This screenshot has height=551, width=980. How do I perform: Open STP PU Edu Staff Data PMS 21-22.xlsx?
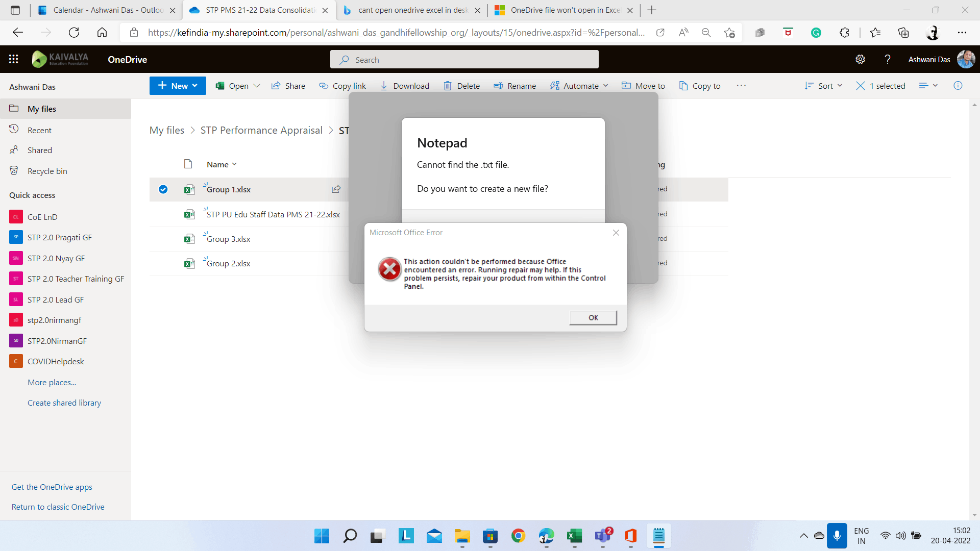[x=273, y=214]
